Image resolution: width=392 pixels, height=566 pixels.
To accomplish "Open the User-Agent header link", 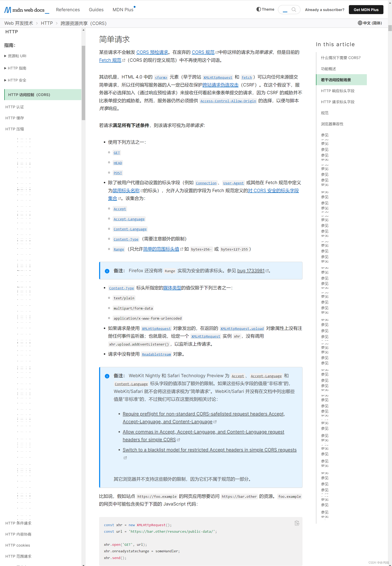I will tap(233, 183).
